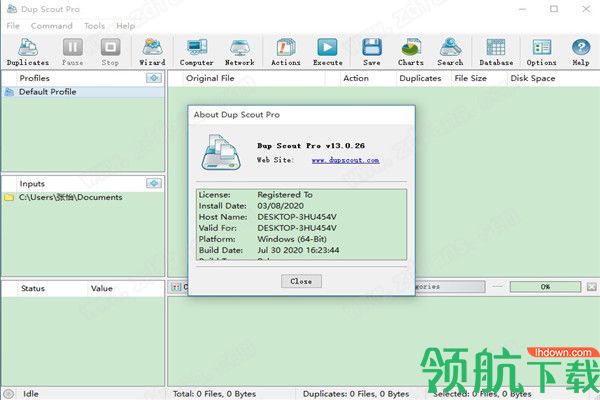600x400 pixels.
Task: Click the Execute toolbar icon
Action: coord(328,52)
